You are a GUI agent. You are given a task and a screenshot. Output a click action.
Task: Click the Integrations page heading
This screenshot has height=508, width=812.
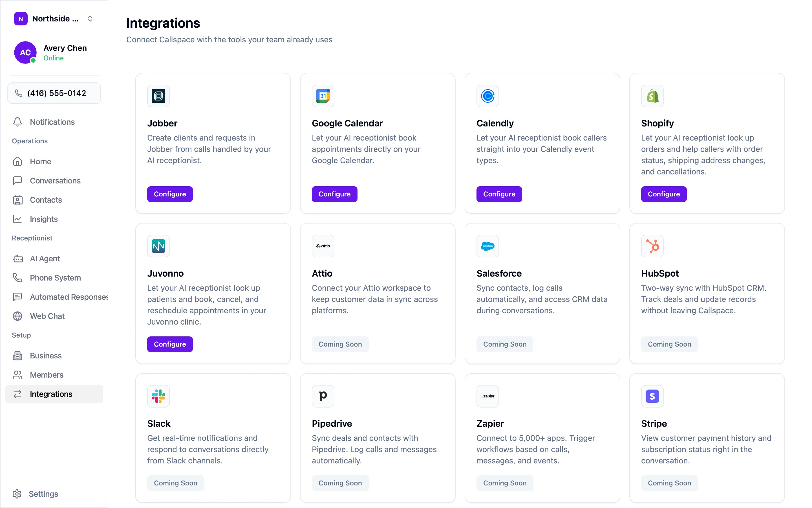click(163, 23)
